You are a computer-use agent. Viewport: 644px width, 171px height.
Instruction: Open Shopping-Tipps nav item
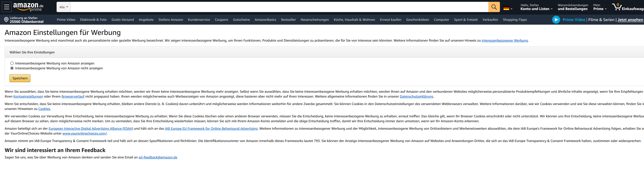515,20
